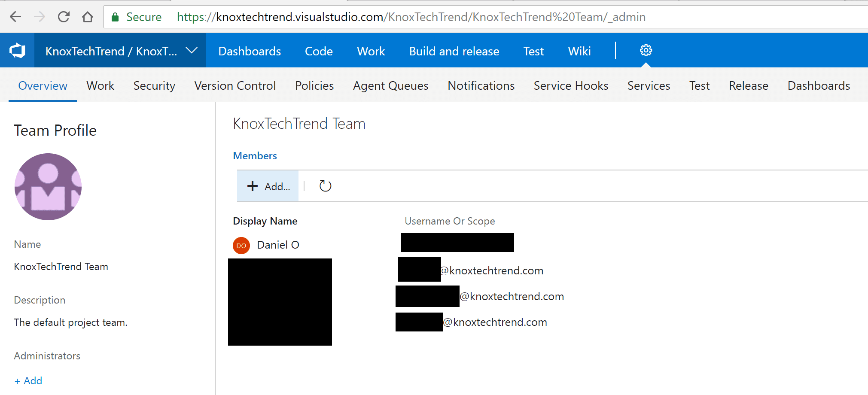Open the Test admin tab

pos(699,85)
